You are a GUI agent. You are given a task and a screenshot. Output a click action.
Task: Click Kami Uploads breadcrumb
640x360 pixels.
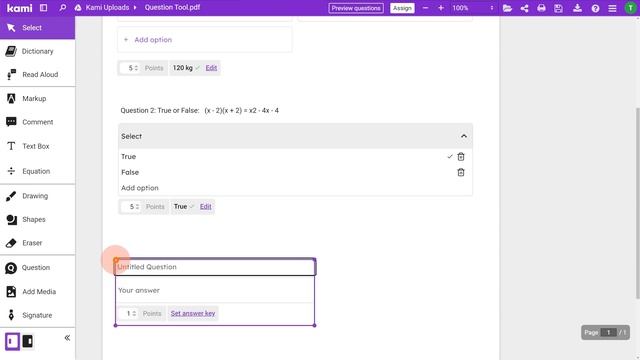point(107,7)
